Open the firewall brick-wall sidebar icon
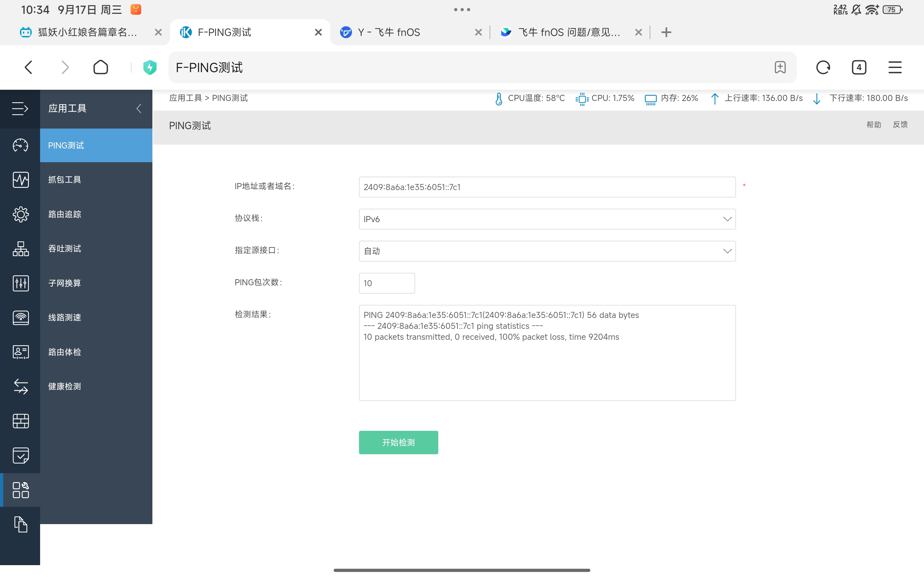 pos(20,421)
